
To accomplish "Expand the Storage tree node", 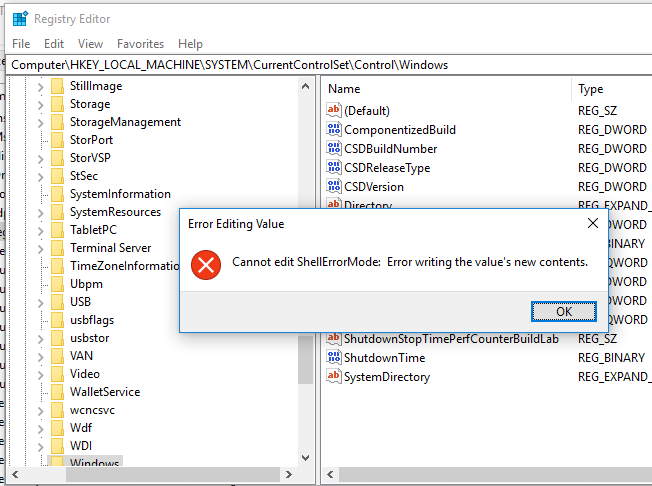I will pos(40,105).
